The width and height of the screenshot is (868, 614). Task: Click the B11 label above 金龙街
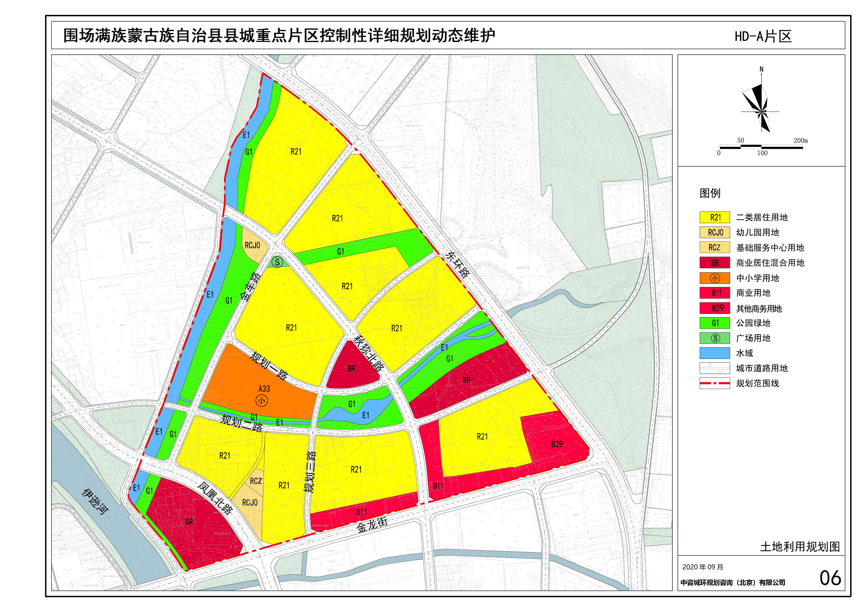pyautogui.click(x=361, y=512)
